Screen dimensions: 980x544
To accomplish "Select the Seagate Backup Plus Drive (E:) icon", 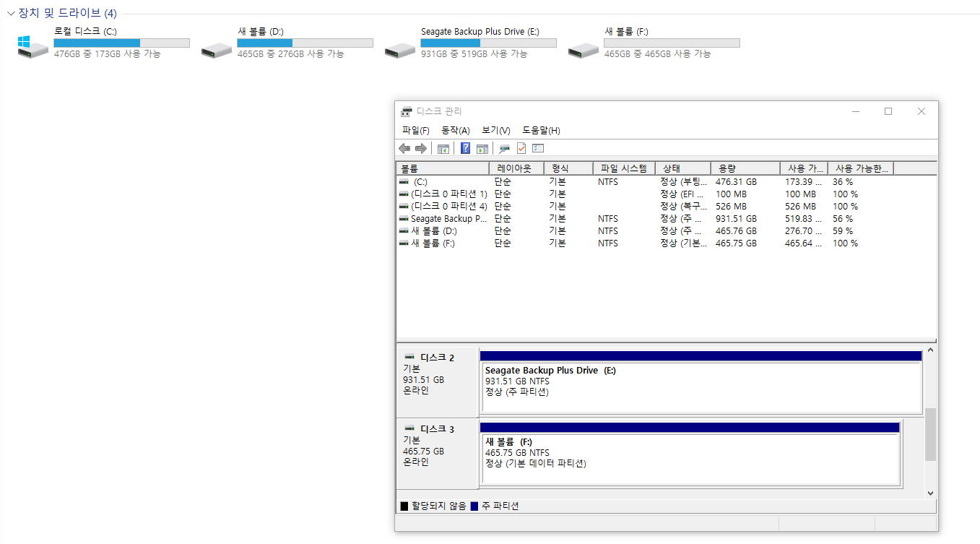I will click(x=399, y=48).
